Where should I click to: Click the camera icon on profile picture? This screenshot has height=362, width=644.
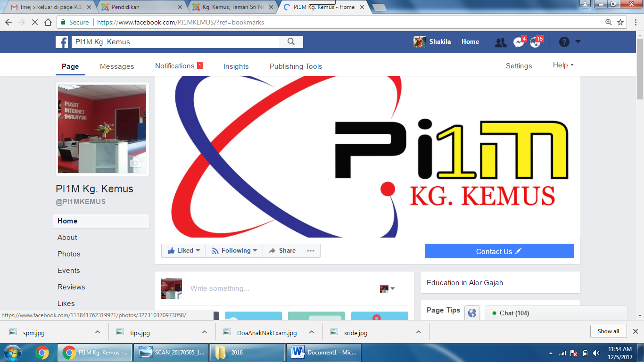(x=135, y=163)
